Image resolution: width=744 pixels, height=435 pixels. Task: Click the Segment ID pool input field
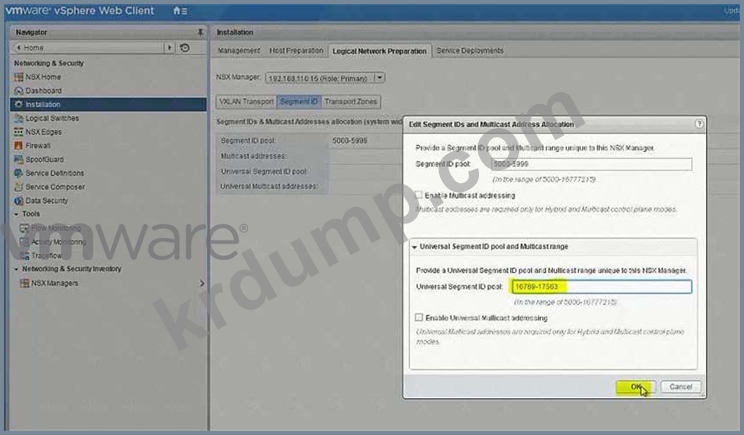[591, 164]
